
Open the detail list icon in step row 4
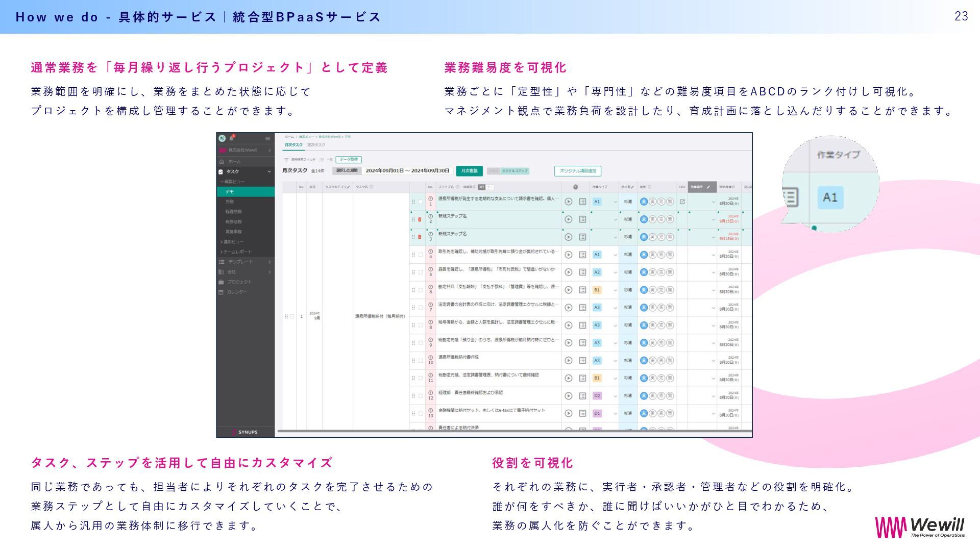tap(582, 255)
